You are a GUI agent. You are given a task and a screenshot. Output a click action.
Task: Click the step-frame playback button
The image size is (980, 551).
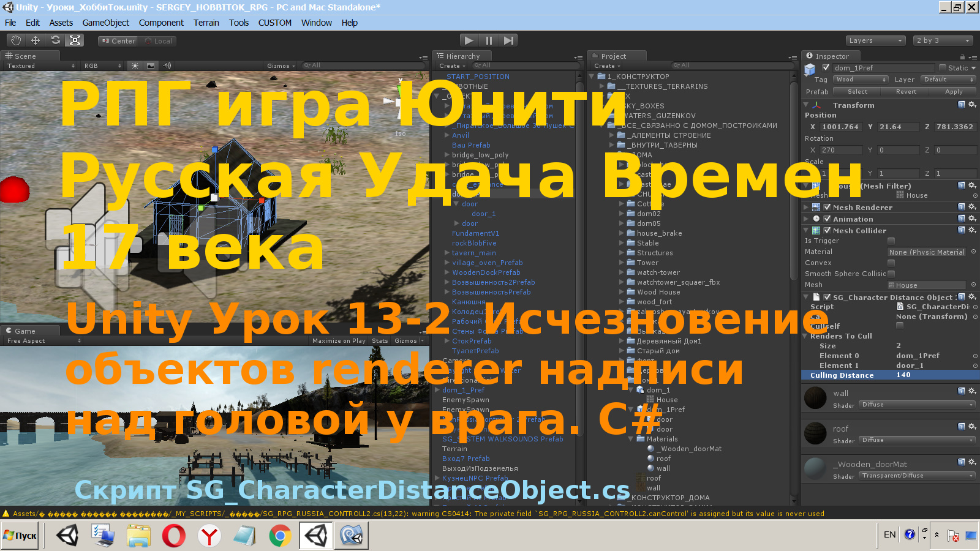(508, 40)
